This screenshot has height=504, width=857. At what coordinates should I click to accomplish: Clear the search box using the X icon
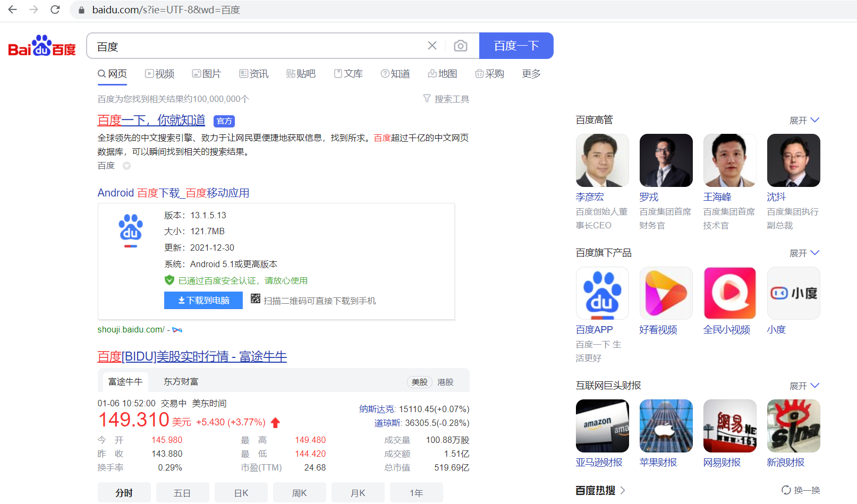click(x=432, y=46)
